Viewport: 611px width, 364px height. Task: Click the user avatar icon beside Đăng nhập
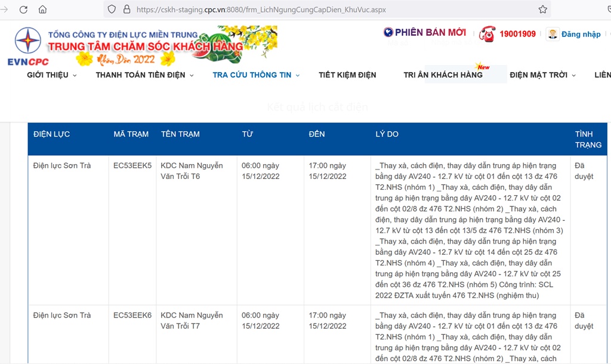click(x=553, y=34)
